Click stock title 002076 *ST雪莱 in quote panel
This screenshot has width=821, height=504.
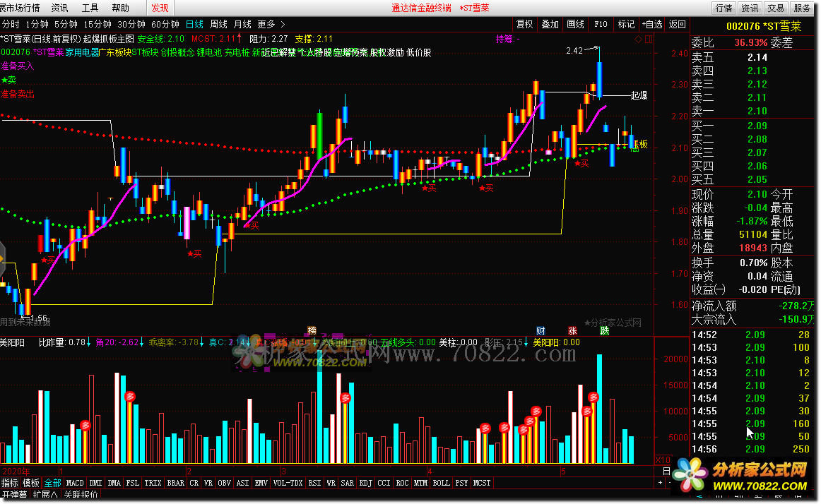tap(764, 26)
